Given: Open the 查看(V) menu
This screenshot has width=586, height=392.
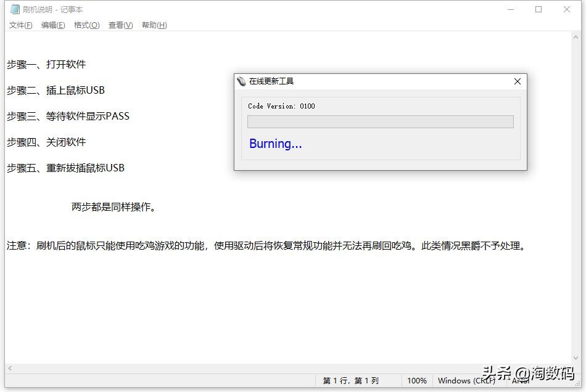Looking at the screenshot, I should click(120, 25).
